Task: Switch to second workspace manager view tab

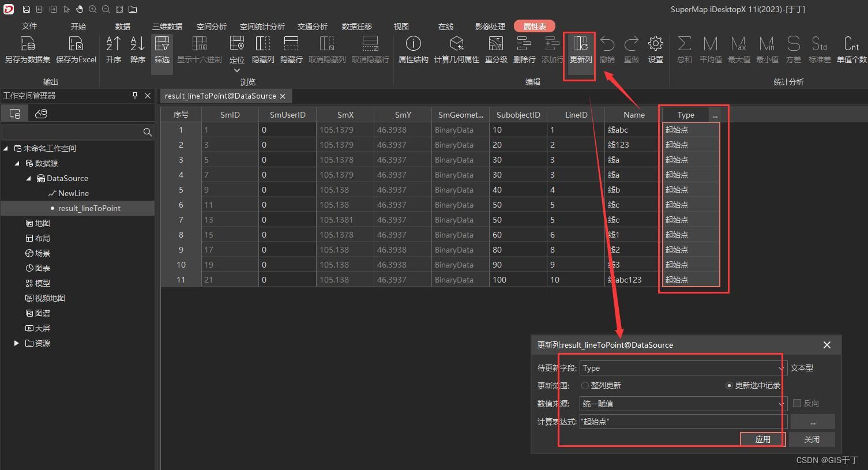Action: click(41, 114)
